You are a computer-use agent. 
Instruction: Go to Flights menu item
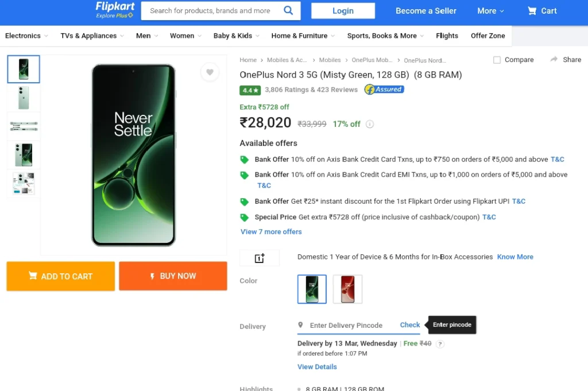click(x=447, y=36)
